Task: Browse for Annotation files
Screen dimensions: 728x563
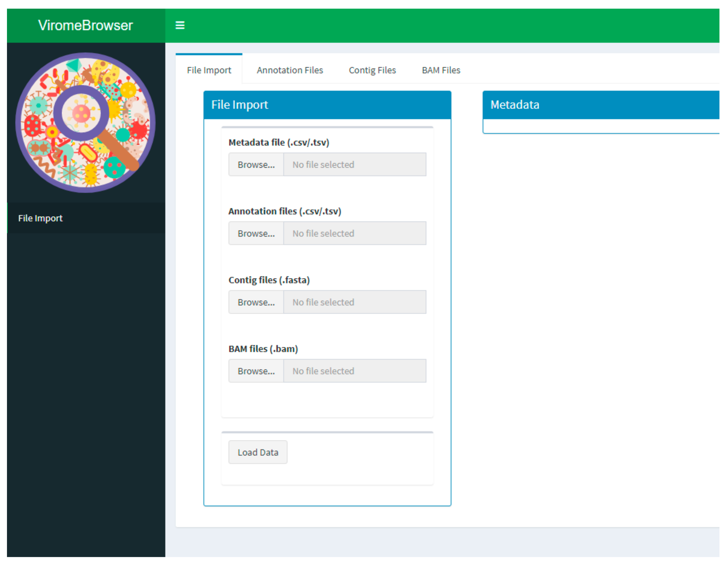Action: (x=256, y=233)
